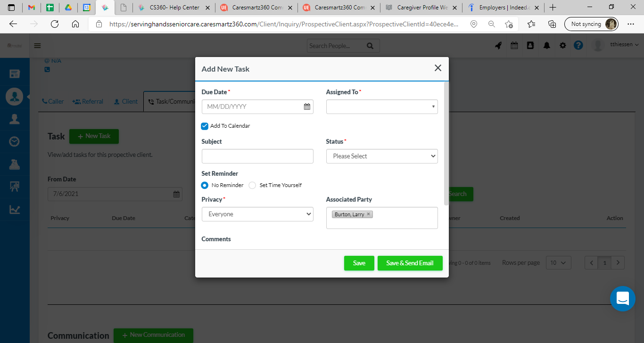Uncheck the Add To Calendar checkbox
The height and width of the screenshot is (343, 644).
(205, 126)
